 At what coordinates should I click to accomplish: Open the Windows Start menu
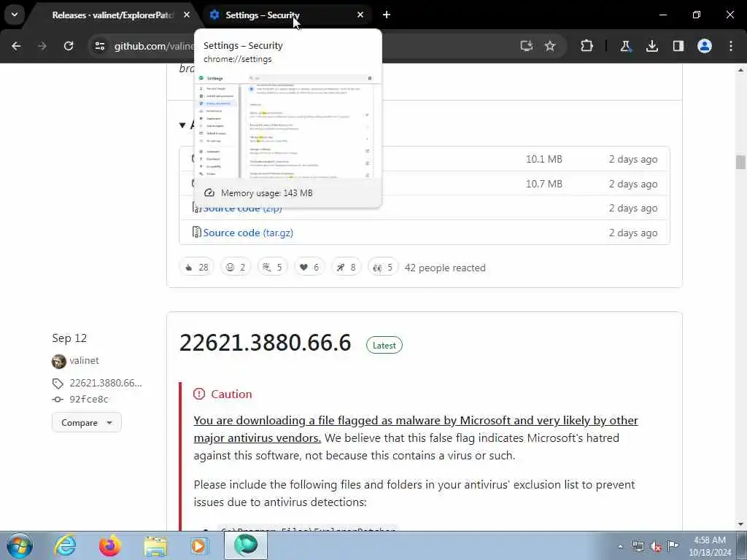click(x=20, y=545)
